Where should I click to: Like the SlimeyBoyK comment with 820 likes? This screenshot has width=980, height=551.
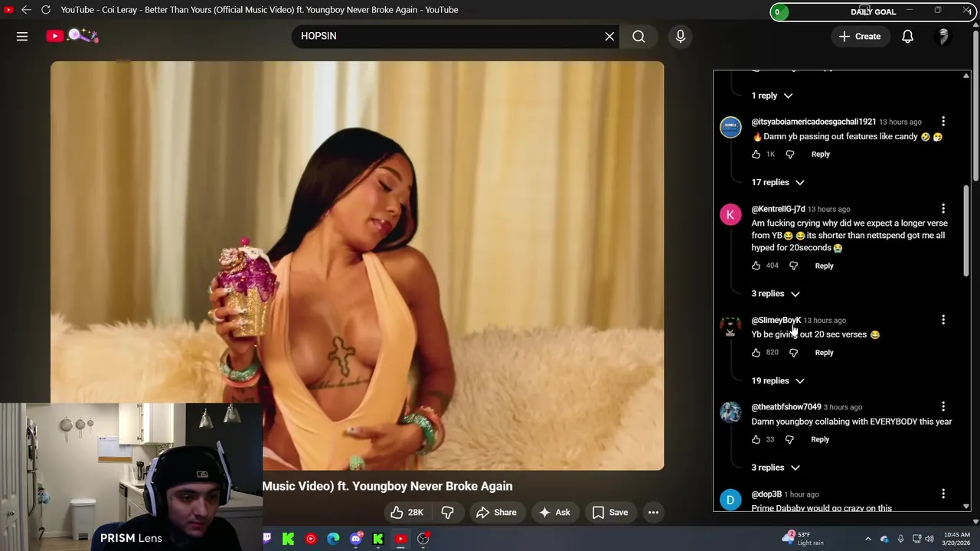coord(756,353)
